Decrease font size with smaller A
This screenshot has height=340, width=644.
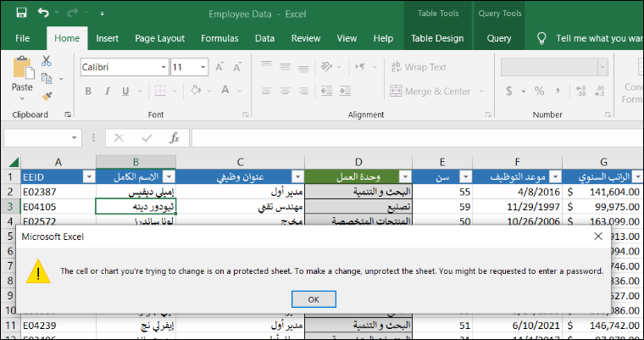(237, 67)
